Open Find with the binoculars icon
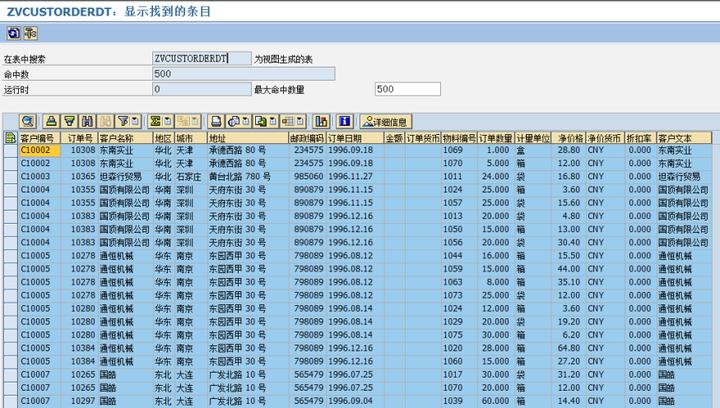Viewport: 720px width, 408px height. point(87,121)
